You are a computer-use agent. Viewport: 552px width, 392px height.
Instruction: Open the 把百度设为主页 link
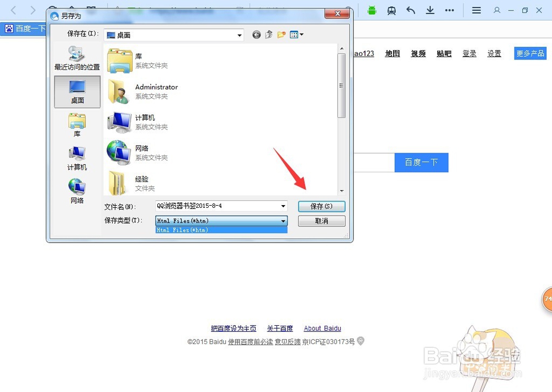coord(235,328)
